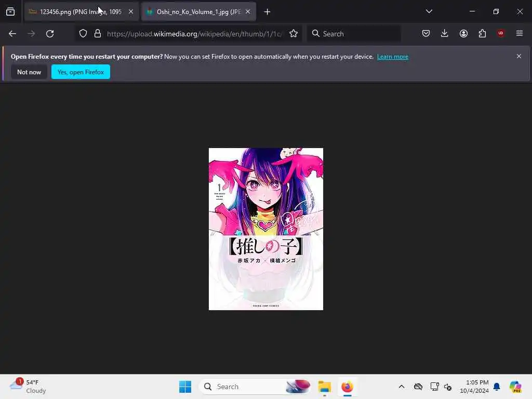Open the Downloads panel
The height and width of the screenshot is (399, 532).
(x=445, y=33)
